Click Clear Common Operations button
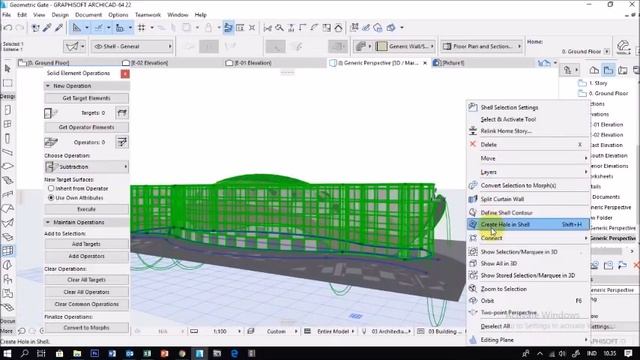 [x=87, y=304]
